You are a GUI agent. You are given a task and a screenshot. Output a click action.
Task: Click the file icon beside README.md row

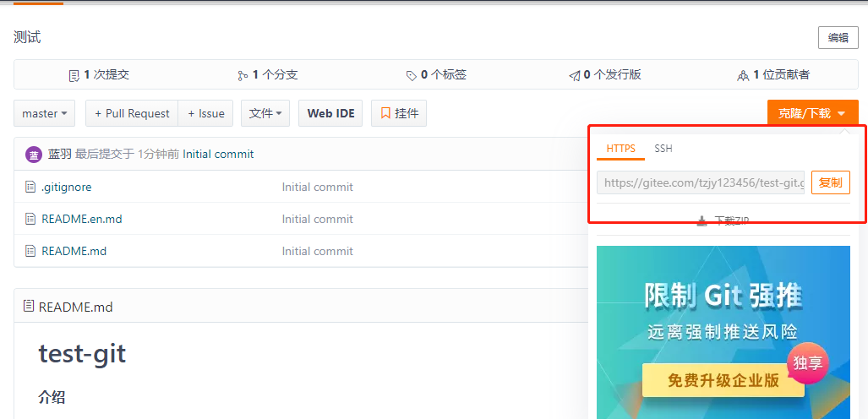coord(30,251)
